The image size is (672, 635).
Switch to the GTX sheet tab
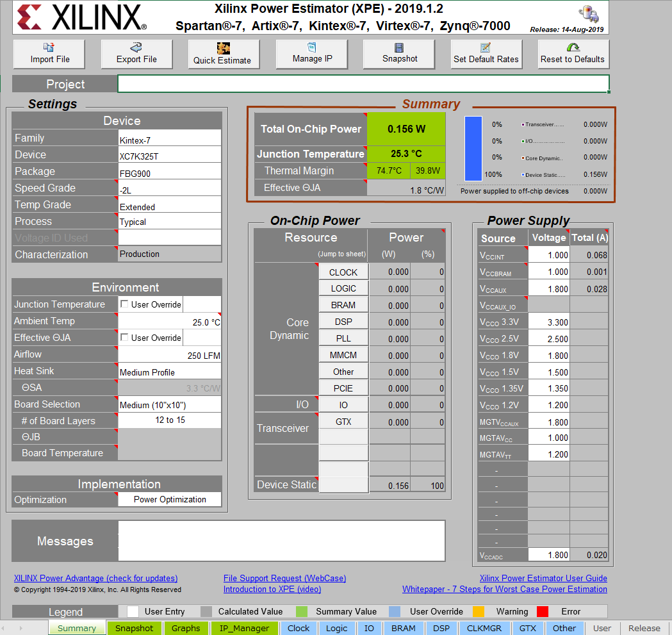528,628
